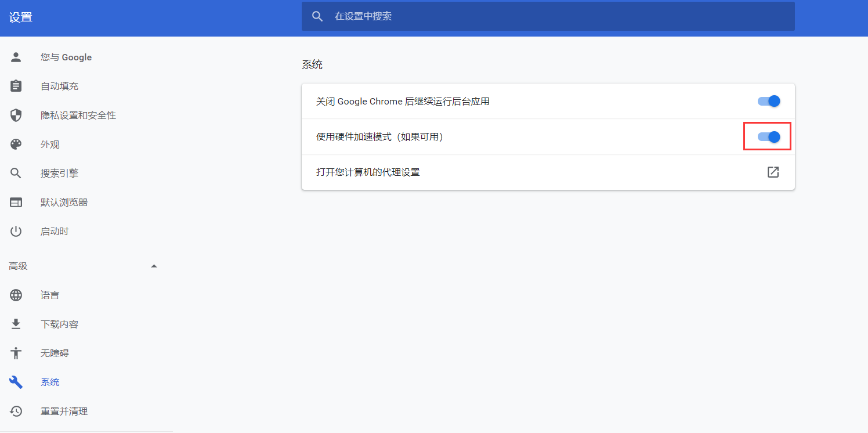The width and height of the screenshot is (868, 433).
Task: Disable the 使用硬件加速模式 toggle
Action: click(768, 137)
